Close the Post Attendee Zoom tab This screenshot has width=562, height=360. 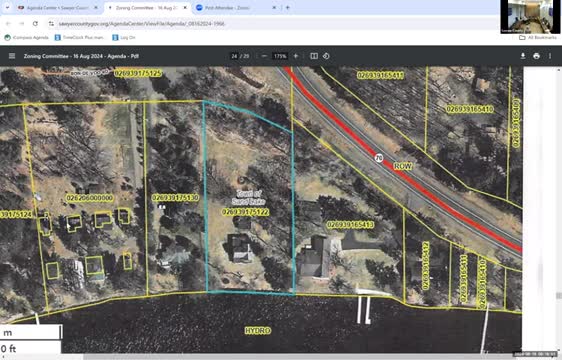coord(274,8)
